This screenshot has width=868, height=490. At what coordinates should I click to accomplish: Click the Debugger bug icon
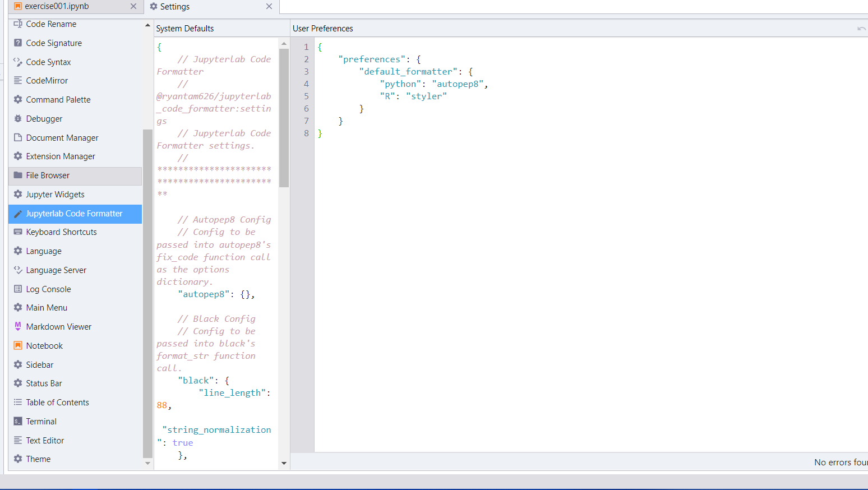(17, 118)
